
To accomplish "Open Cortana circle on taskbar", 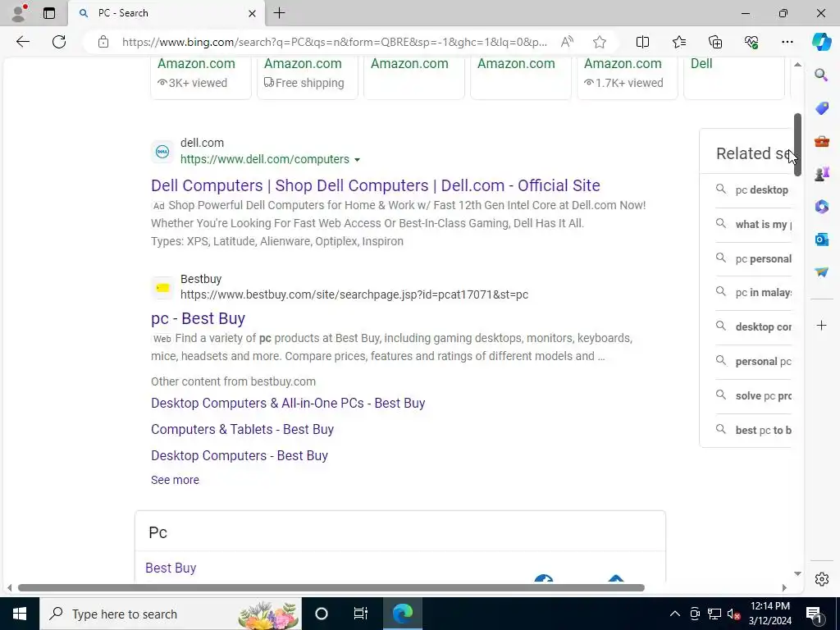I will pyautogui.click(x=321, y=614).
